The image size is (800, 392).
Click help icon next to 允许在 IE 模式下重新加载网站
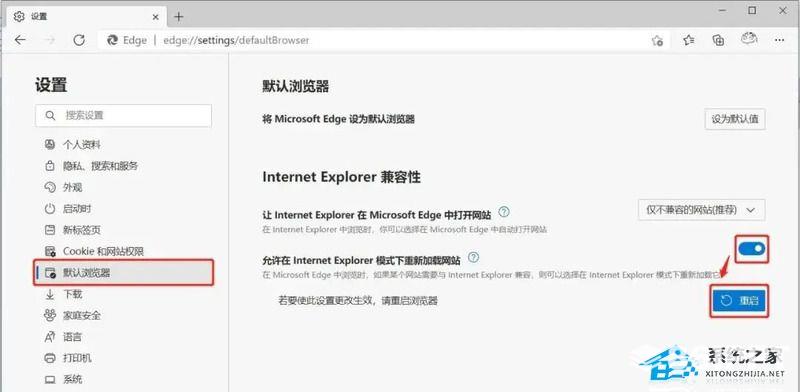[473, 257]
